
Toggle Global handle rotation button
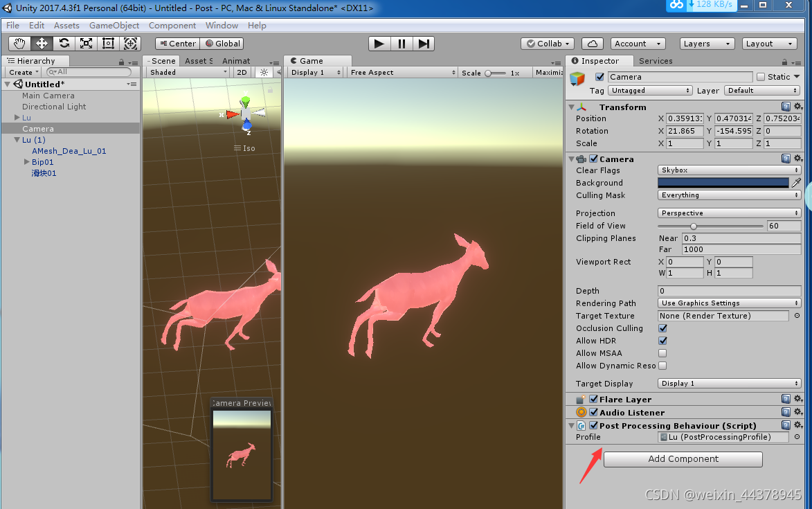(x=223, y=44)
